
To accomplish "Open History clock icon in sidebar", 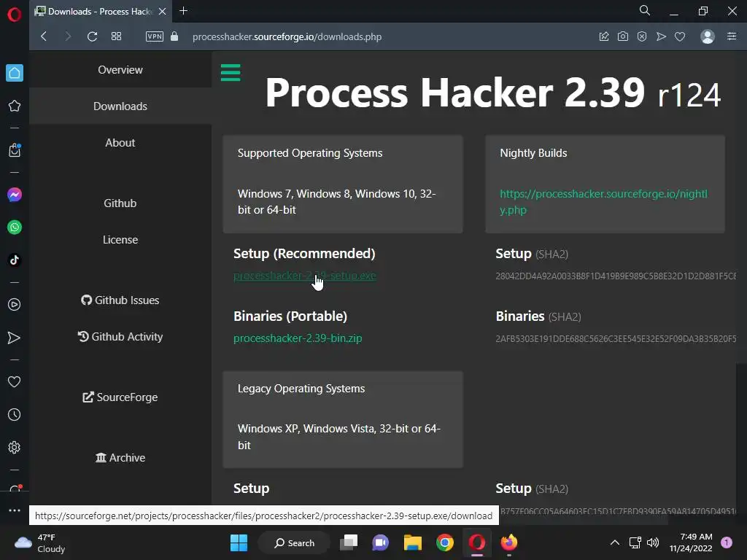I will 15,414.
